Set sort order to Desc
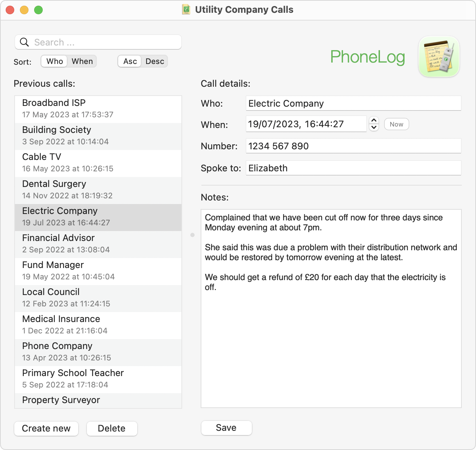This screenshot has width=476, height=450. tap(154, 61)
